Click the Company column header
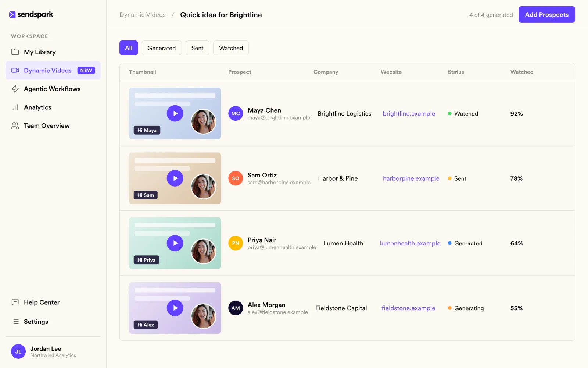The height and width of the screenshot is (368, 588). coord(326,72)
